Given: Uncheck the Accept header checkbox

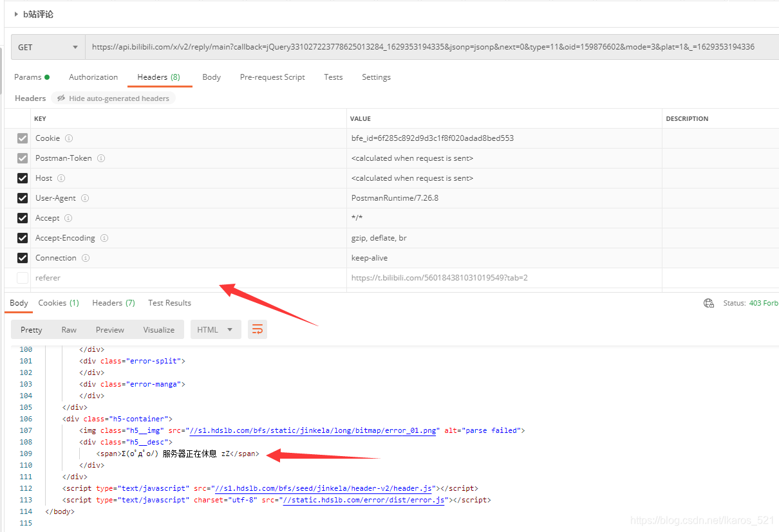Looking at the screenshot, I should [23, 218].
